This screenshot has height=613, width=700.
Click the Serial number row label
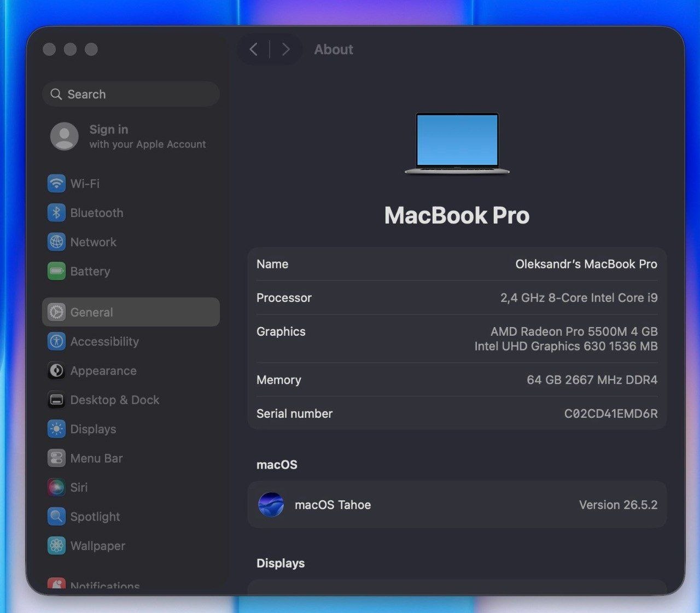click(294, 414)
